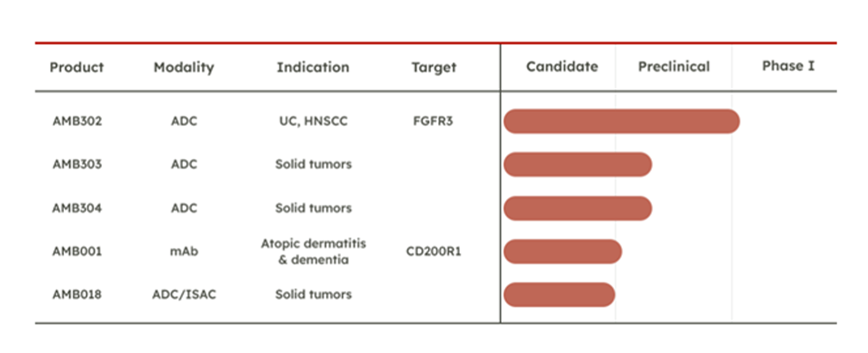
Task: Click the Product column header
Action: coord(77,67)
